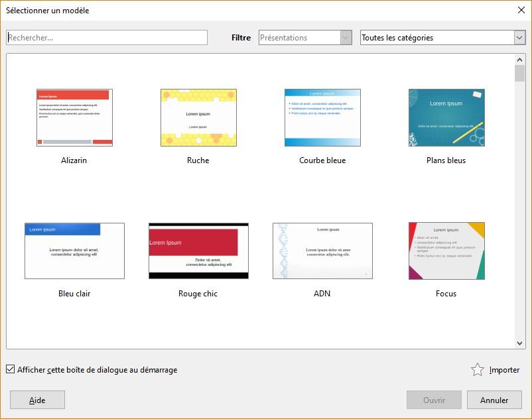The image size is (532, 419).
Task: Click the Rouge chic label text
Action: (198, 294)
